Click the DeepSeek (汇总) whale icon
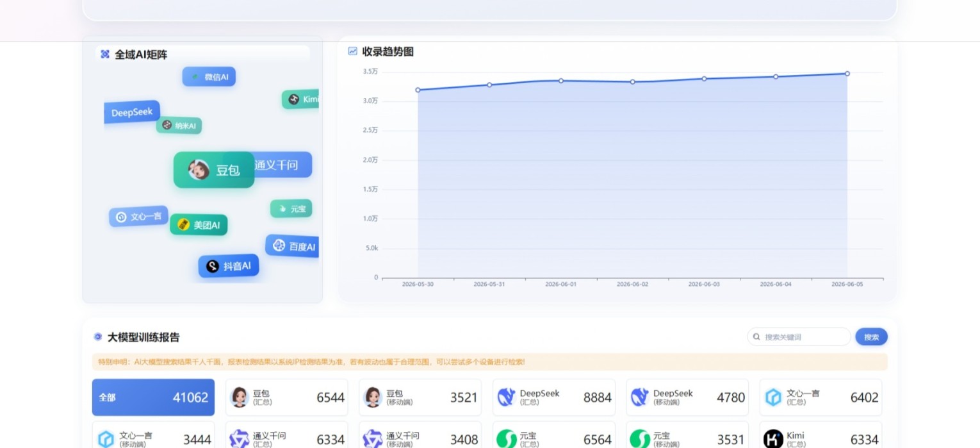Screen dimensions: 980x448 point(507,397)
